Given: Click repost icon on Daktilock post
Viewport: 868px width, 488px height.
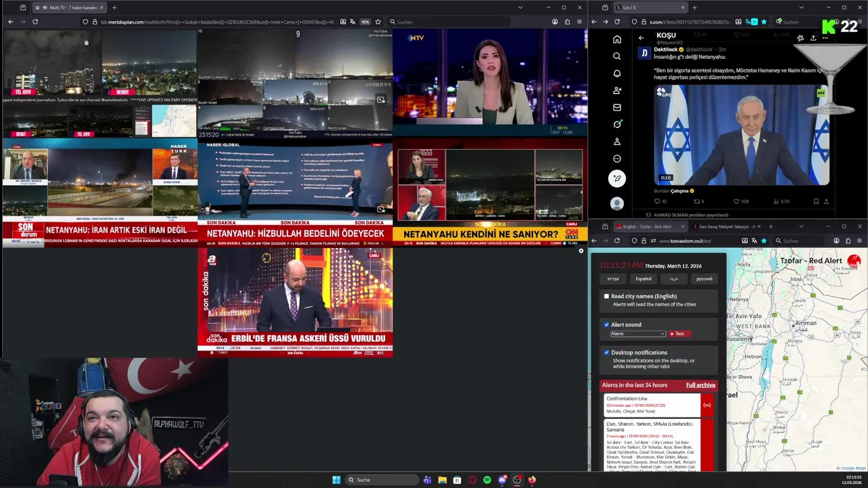Looking at the screenshot, I should tap(696, 201).
